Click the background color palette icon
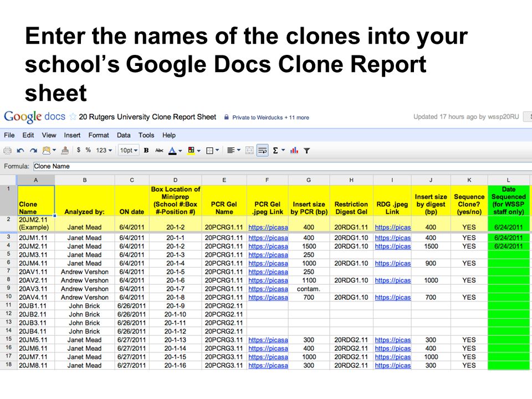The image size is (532, 399). [191, 150]
